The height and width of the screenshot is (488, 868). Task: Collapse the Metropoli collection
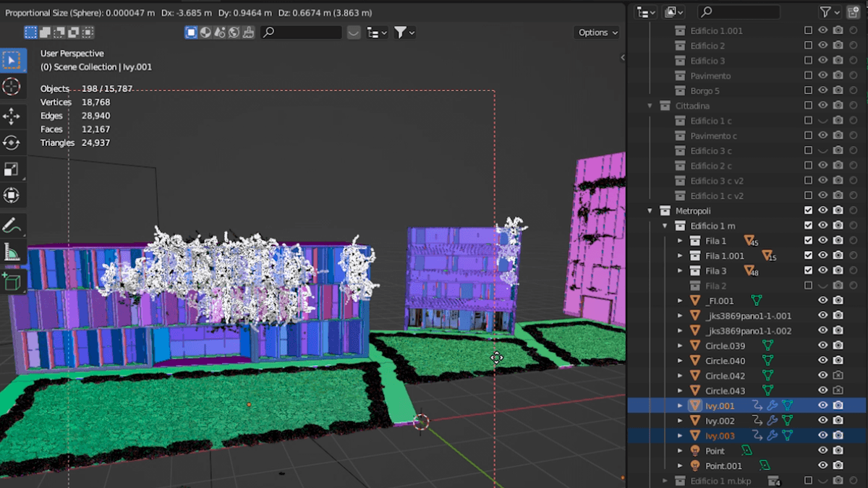(x=650, y=210)
